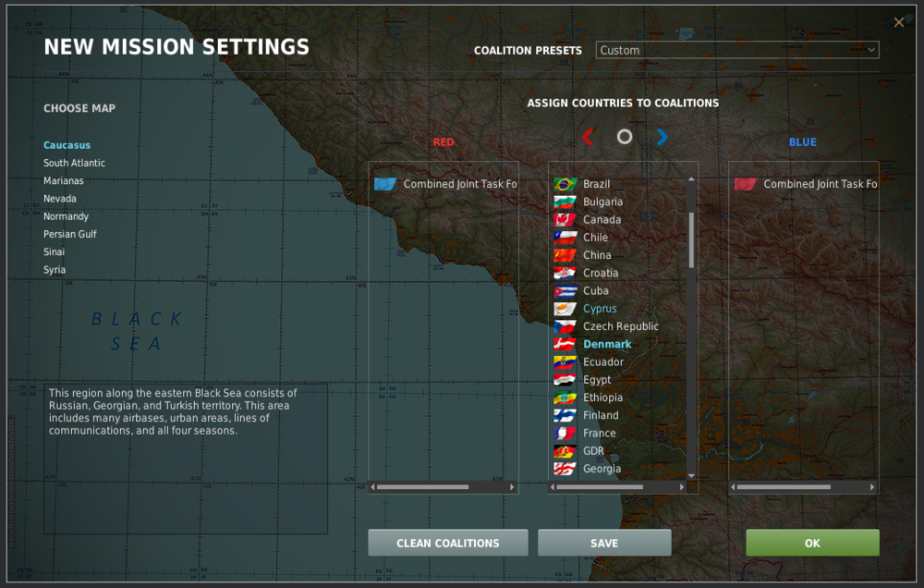The width and height of the screenshot is (924, 588).
Task: Select Ethiopia in the country list
Action: [x=602, y=398]
